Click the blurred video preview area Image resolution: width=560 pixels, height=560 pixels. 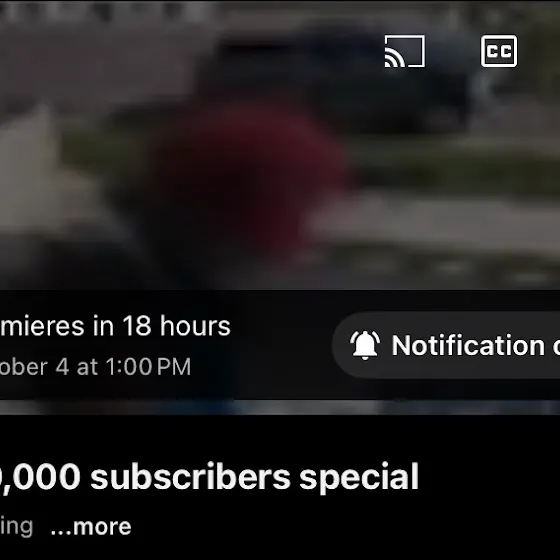280,145
